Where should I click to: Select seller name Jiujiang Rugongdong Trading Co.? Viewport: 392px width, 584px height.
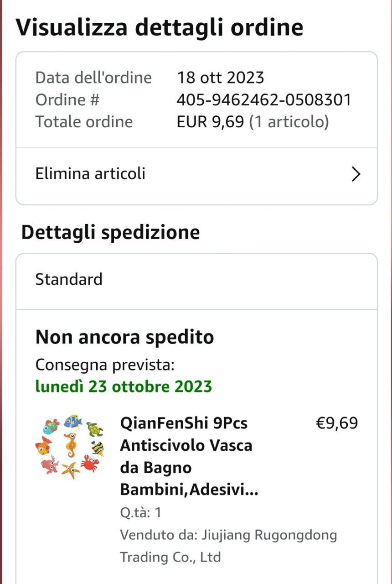[228, 546]
